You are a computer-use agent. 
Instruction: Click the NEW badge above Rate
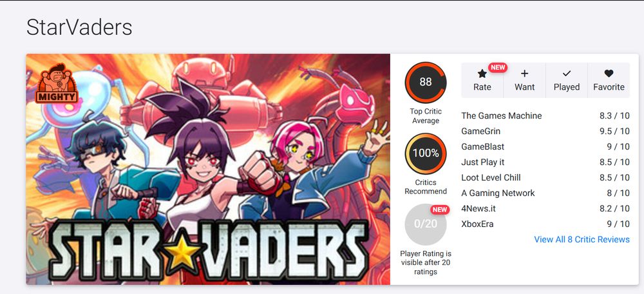[498, 68]
